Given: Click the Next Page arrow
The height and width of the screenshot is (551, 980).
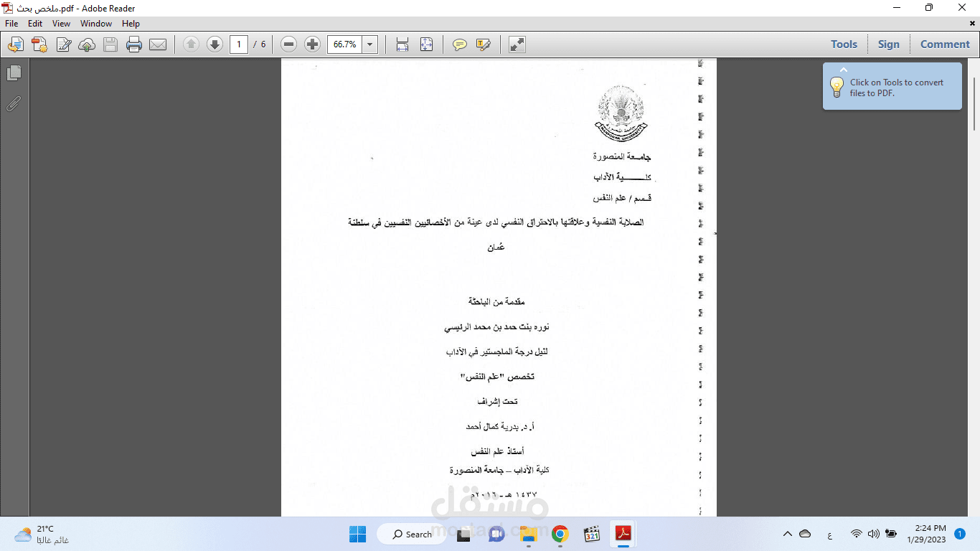Looking at the screenshot, I should tap(214, 44).
